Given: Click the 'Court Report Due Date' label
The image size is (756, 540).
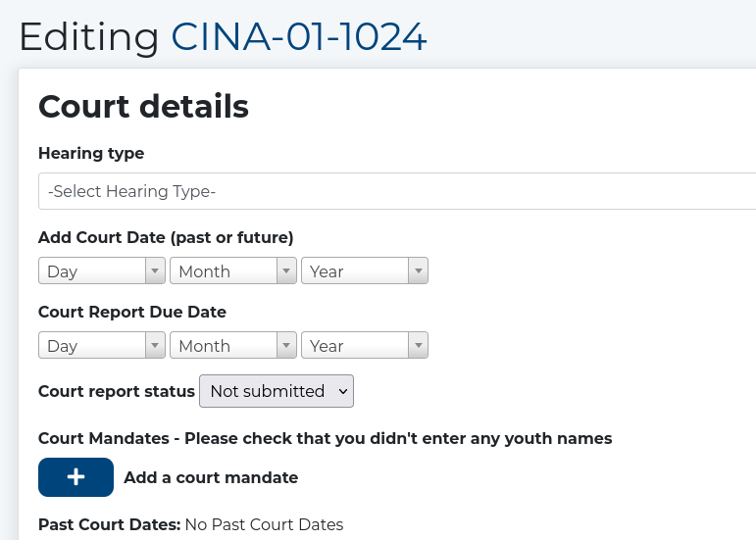Looking at the screenshot, I should (x=132, y=312).
